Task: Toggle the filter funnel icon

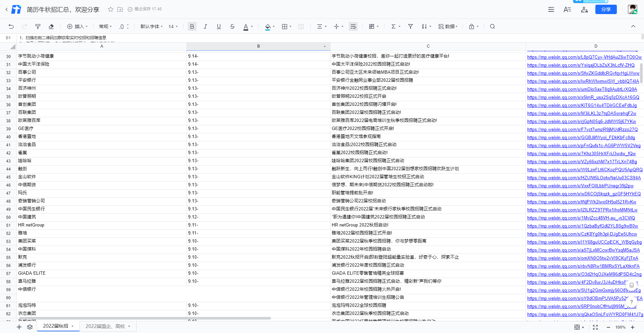Action: coord(410,26)
